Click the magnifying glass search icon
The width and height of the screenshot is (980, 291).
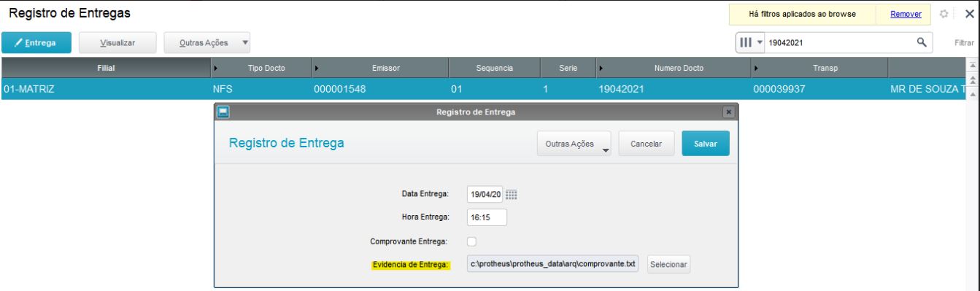[x=922, y=43]
